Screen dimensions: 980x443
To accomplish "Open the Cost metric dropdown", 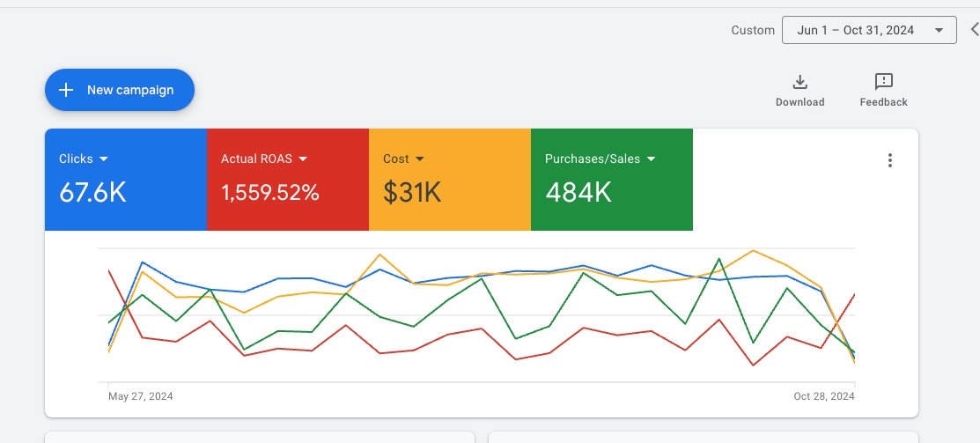I will point(404,159).
